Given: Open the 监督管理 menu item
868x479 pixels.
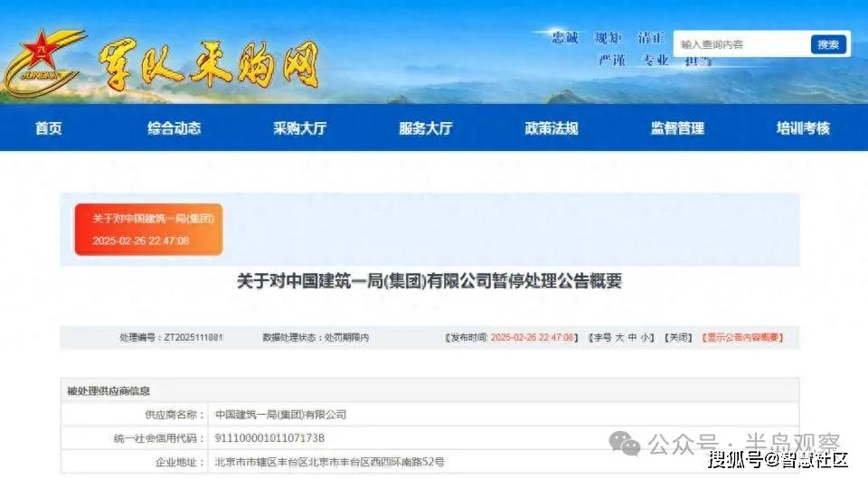Looking at the screenshot, I should click(x=677, y=128).
